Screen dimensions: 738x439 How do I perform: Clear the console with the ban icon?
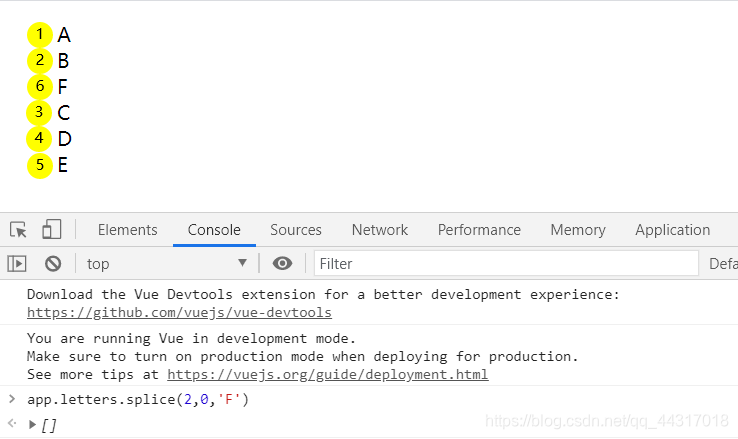(53, 263)
